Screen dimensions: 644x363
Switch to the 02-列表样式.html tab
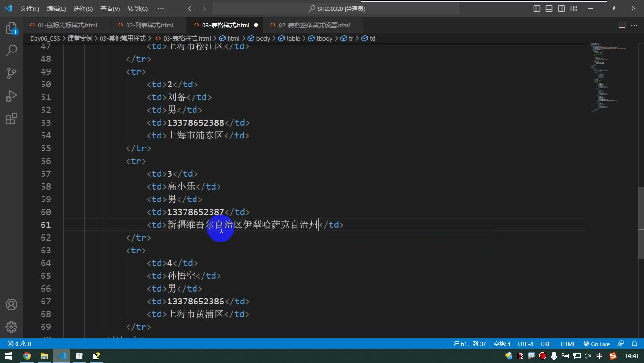(x=149, y=25)
